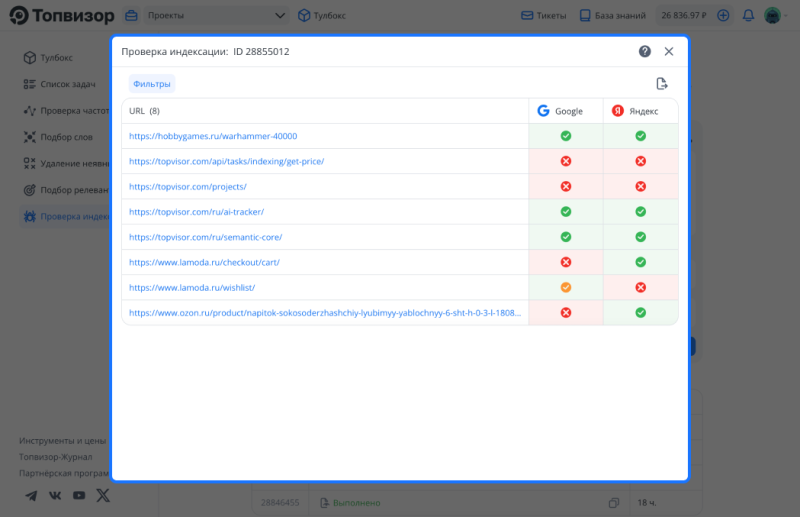The height and width of the screenshot is (517, 800).
Task: Click the Яндекс column header
Action: click(641, 111)
